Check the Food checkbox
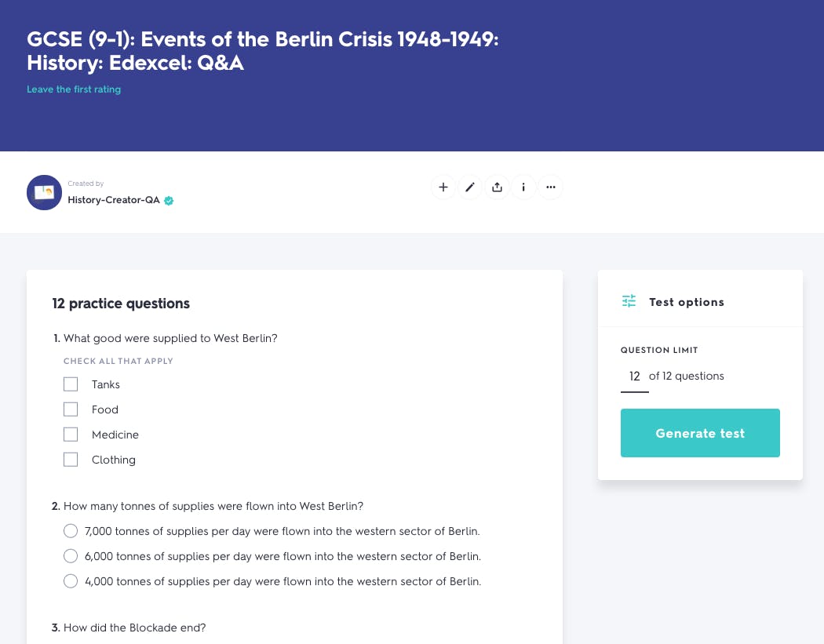The width and height of the screenshot is (824, 644). pos(71,409)
